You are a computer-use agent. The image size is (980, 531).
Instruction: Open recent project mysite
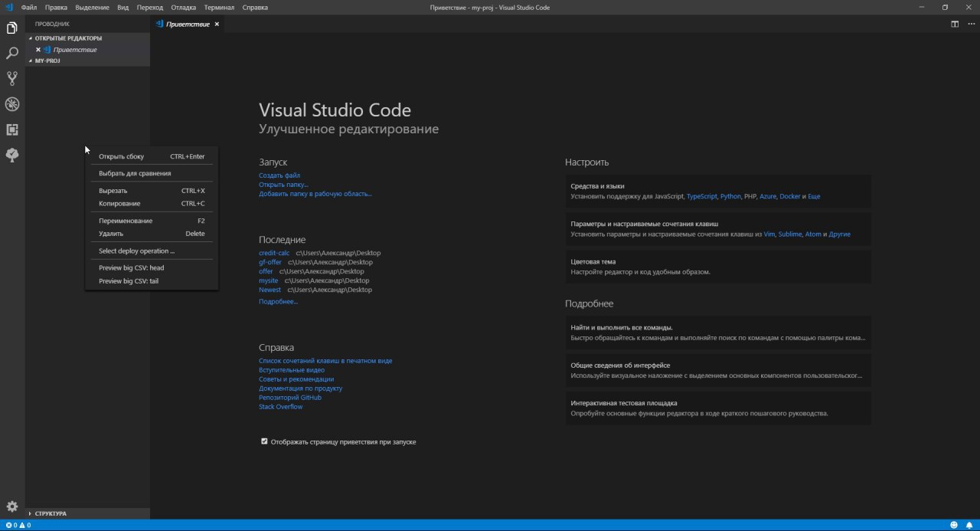[x=269, y=280]
